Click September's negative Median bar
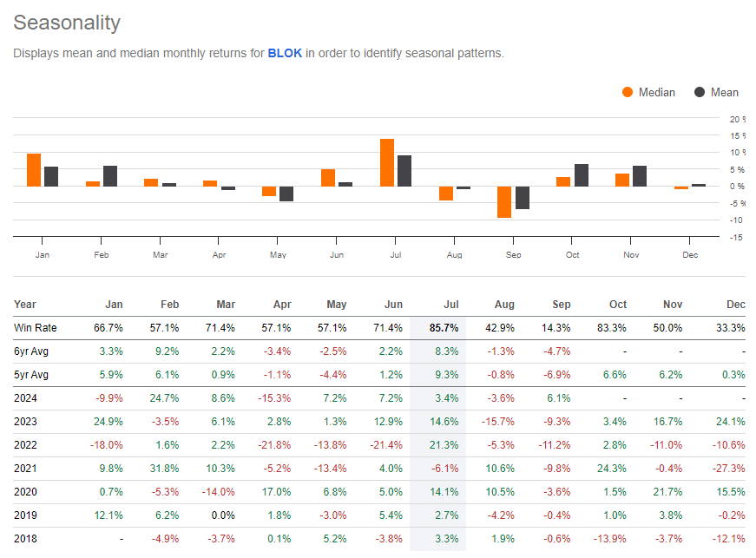 503,201
